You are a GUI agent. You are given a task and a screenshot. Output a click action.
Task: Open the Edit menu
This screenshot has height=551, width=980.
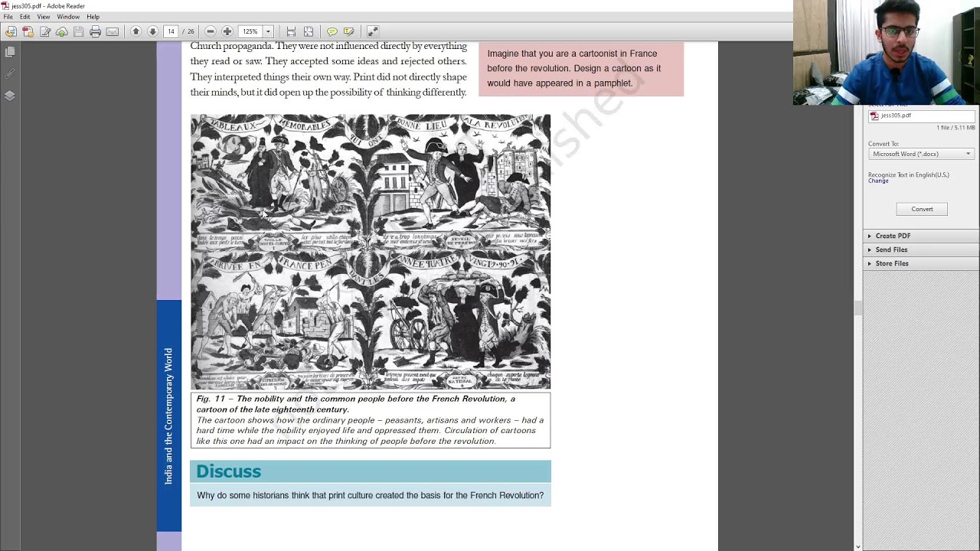[25, 17]
